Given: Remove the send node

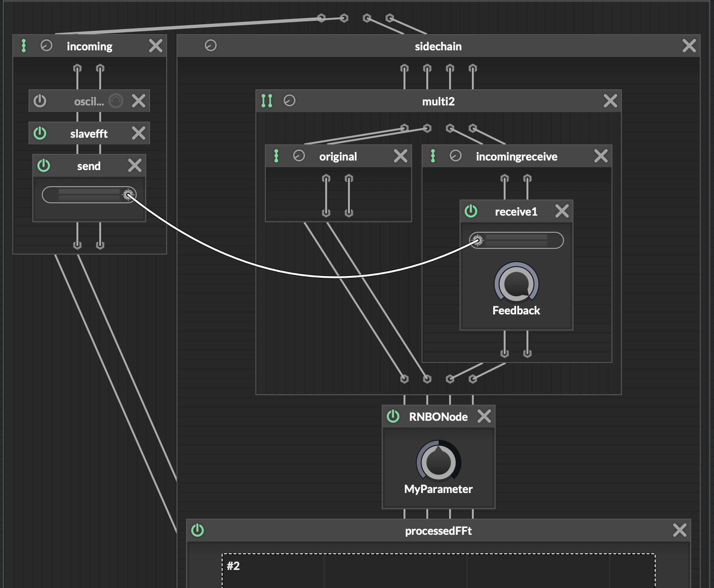Looking at the screenshot, I should coord(135,165).
